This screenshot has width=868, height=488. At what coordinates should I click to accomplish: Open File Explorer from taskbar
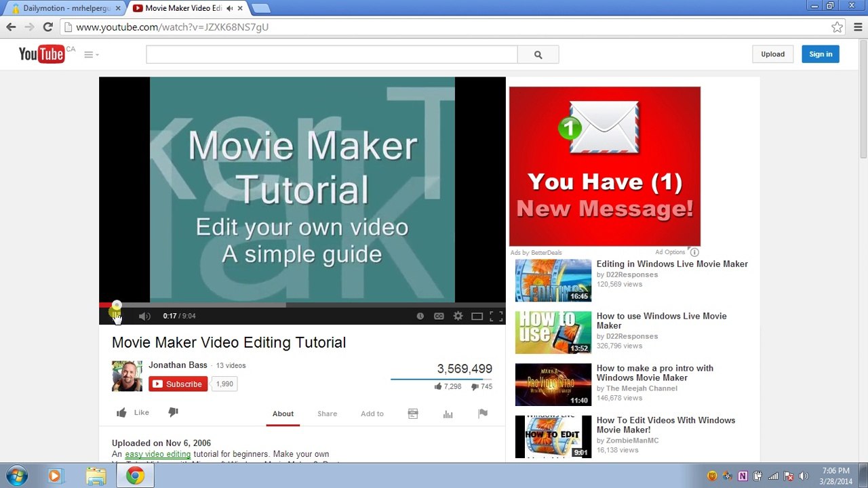(x=96, y=476)
